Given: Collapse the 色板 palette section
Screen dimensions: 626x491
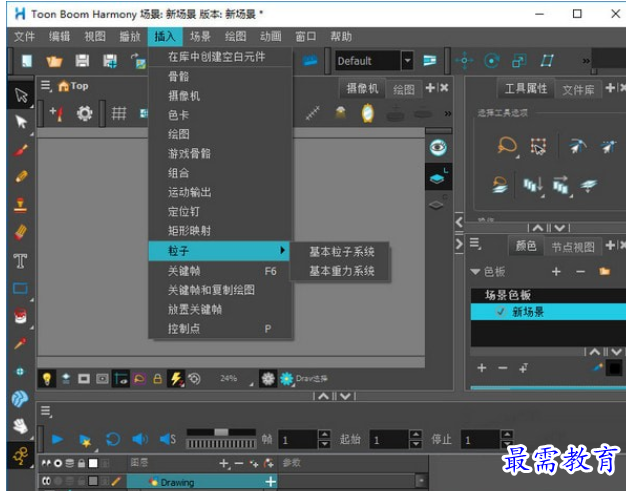Looking at the screenshot, I should (x=475, y=272).
